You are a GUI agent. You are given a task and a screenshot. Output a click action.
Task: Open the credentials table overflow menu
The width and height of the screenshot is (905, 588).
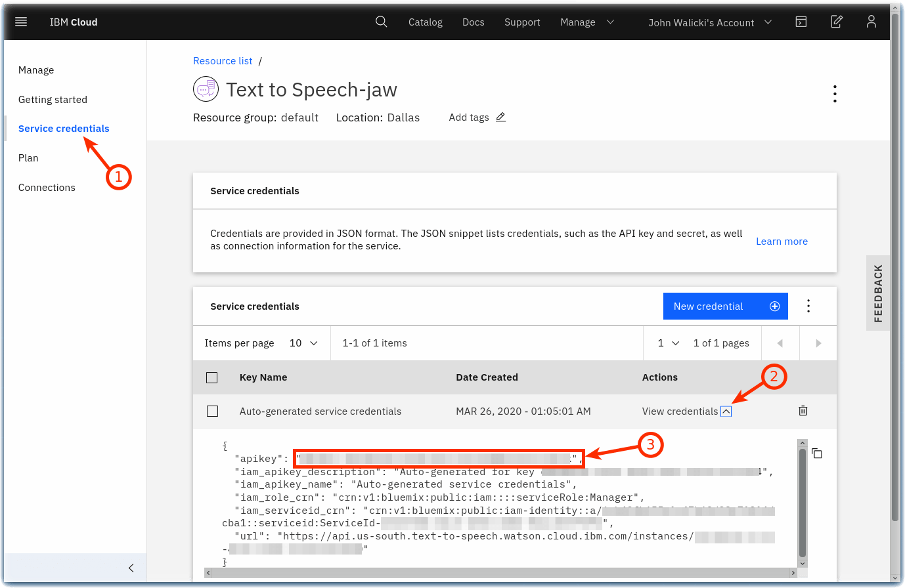click(x=808, y=306)
